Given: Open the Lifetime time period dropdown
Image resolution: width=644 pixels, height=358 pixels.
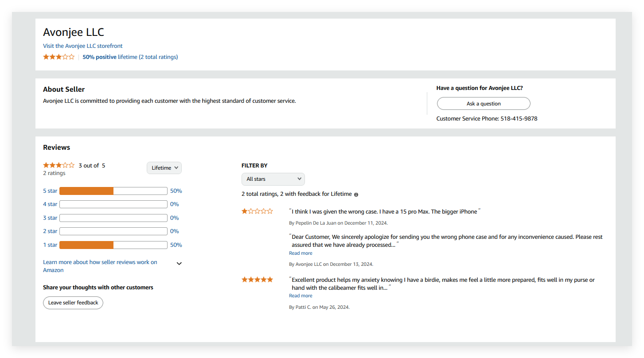Looking at the screenshot, I should tap(164, 168).
